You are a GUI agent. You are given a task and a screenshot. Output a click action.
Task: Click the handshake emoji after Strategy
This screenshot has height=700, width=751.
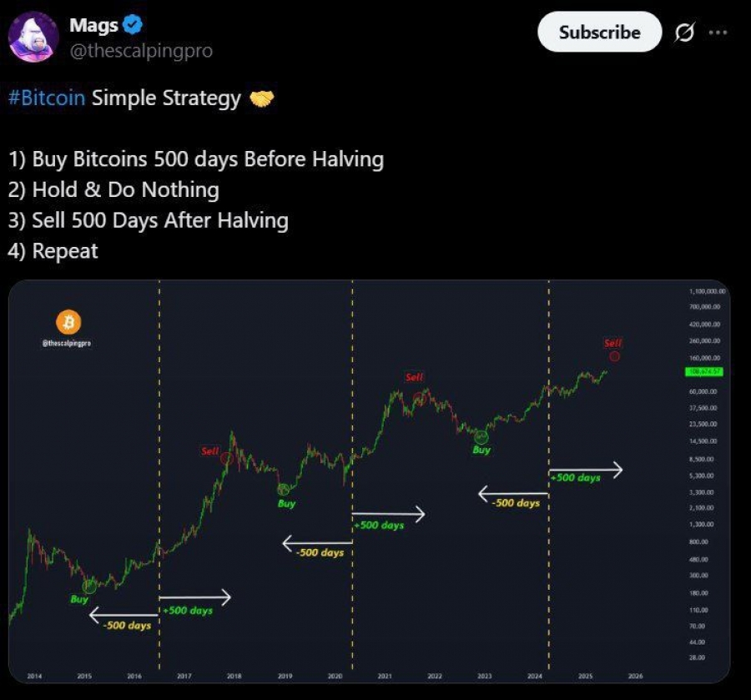pos(262,98)
